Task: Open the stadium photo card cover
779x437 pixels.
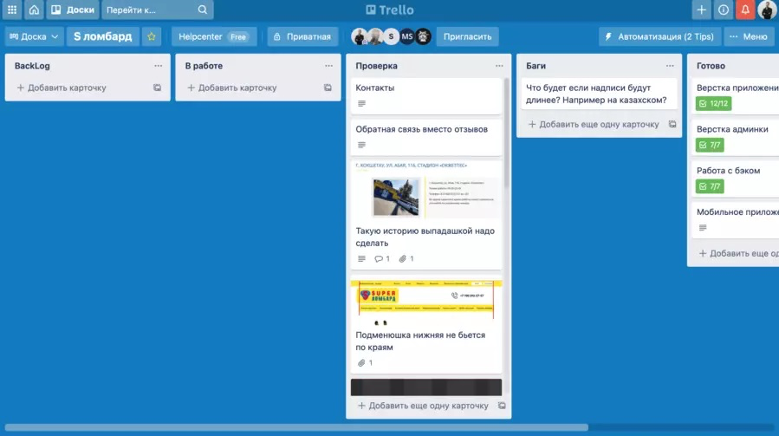Action: pos(426,190)
